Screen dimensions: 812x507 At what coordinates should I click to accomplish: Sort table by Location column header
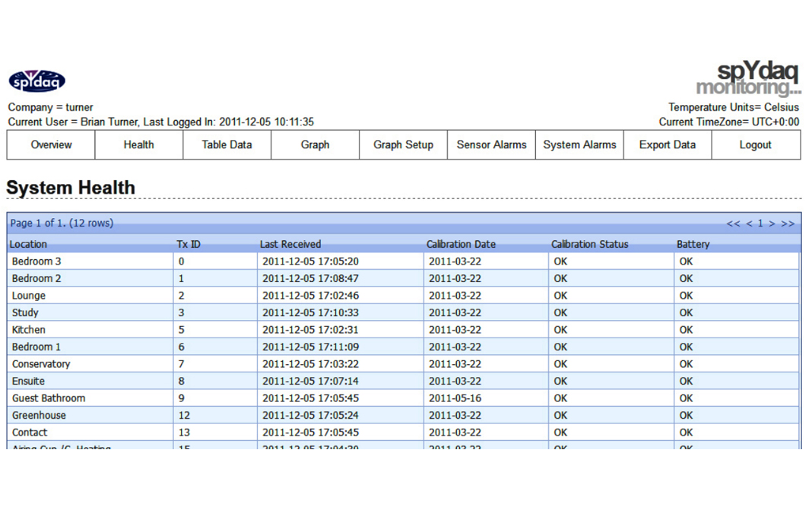pos(28,244)
